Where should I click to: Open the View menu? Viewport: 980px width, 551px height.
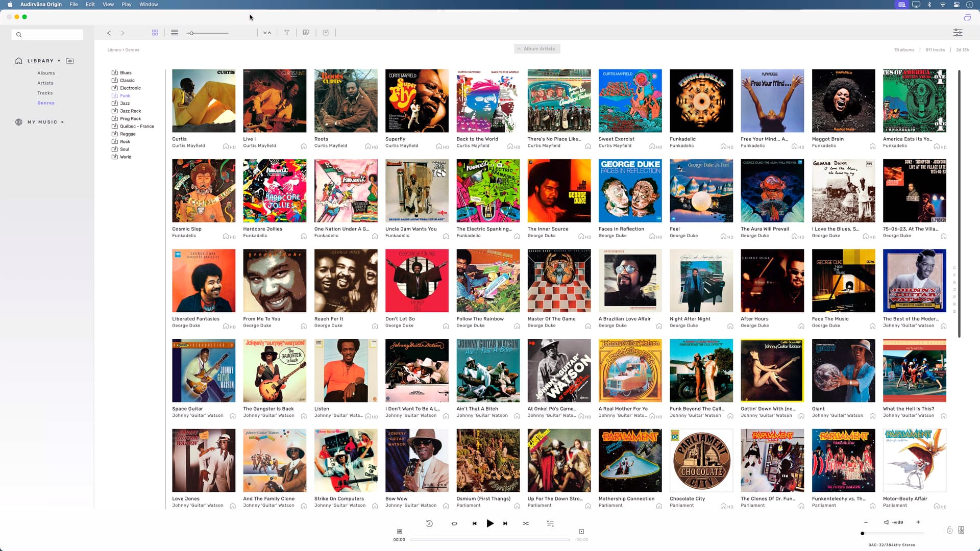[108, 5]
